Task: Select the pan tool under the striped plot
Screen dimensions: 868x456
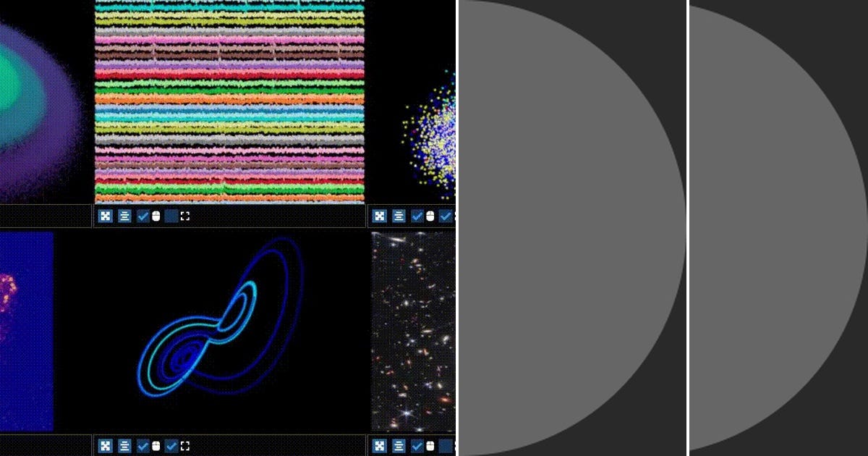Action: tap(106, 215)
